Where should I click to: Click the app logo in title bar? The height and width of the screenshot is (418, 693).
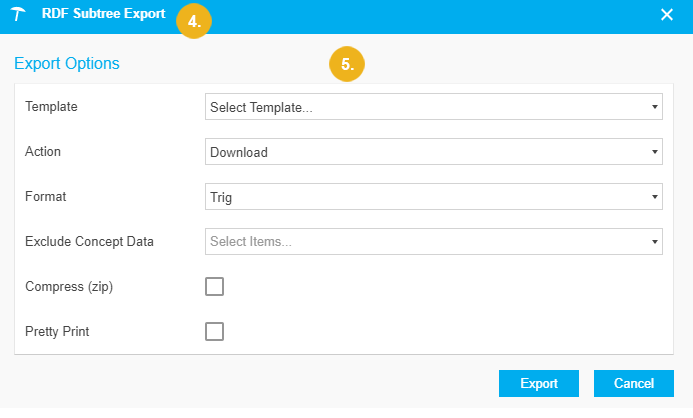click(x=18, y=16)
